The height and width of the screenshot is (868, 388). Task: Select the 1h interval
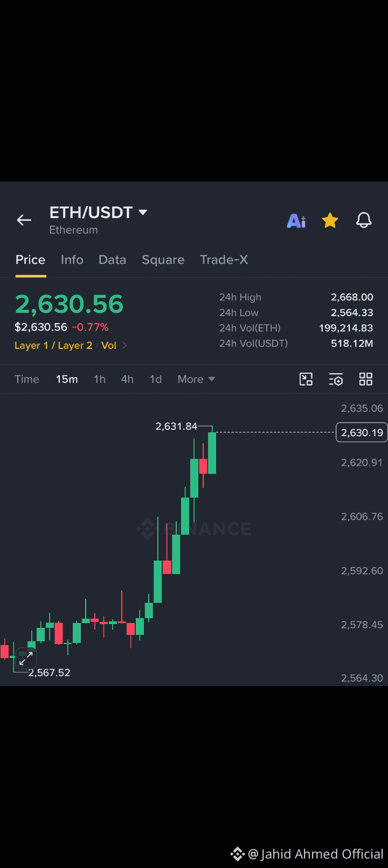click(100, 379)
